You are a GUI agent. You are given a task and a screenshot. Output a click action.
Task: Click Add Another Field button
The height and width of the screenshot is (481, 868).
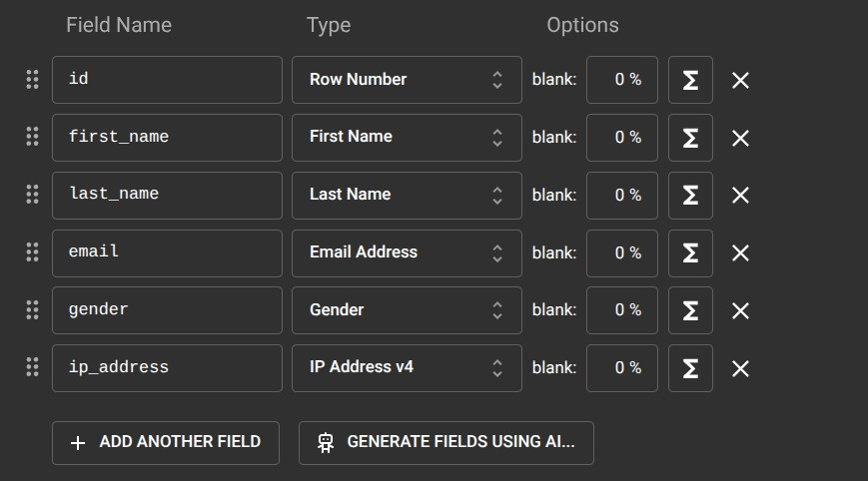tap(166, 442)
